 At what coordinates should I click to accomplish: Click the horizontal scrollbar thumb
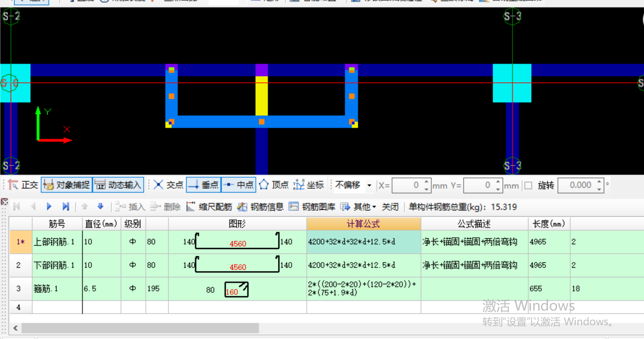(x=140, y=328)
